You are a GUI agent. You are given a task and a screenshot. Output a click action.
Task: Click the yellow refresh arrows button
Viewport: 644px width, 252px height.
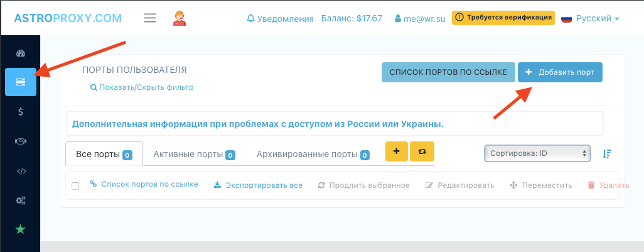click(422, 151)
